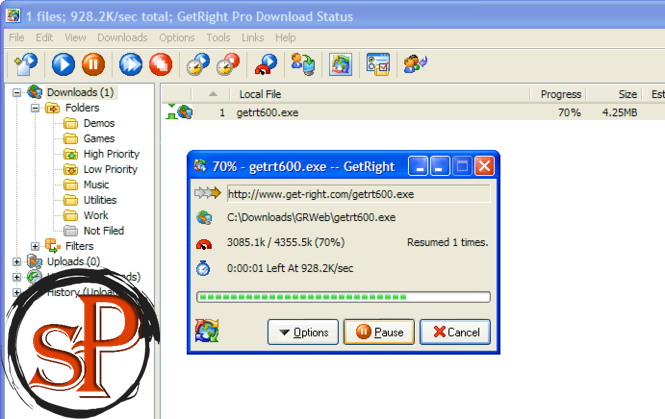Expand the Filters tree node
Screen dimensions: 665x419
point(35,246)
